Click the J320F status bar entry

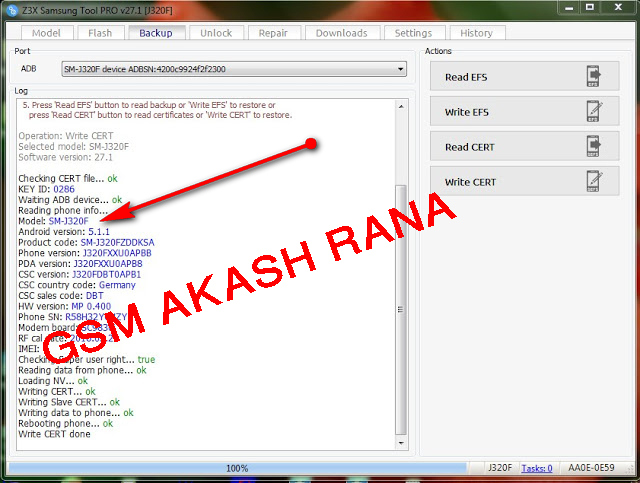(500, 467)
